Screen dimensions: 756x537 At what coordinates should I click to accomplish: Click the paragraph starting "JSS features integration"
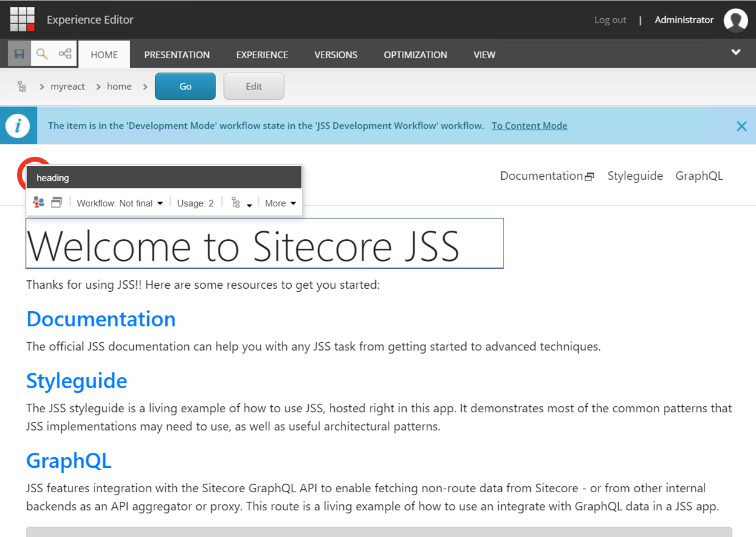373,497
